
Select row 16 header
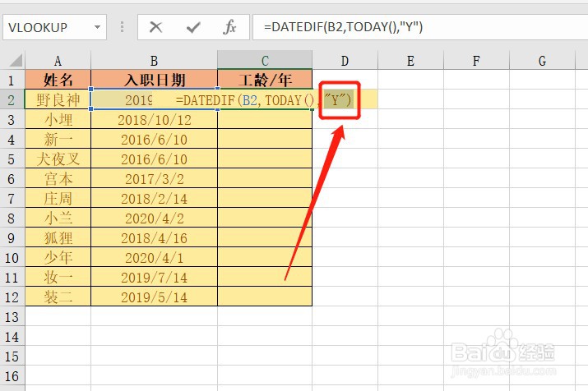[12, 376]
